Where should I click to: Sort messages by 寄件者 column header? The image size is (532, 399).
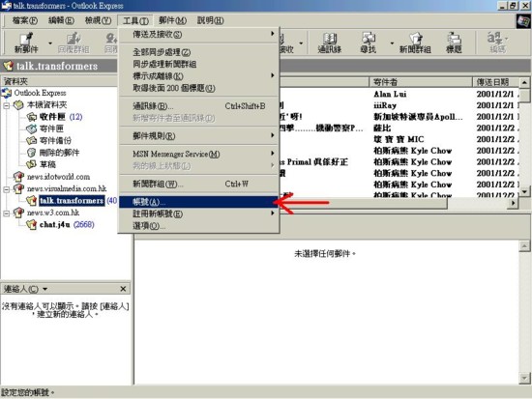(421, 82)
